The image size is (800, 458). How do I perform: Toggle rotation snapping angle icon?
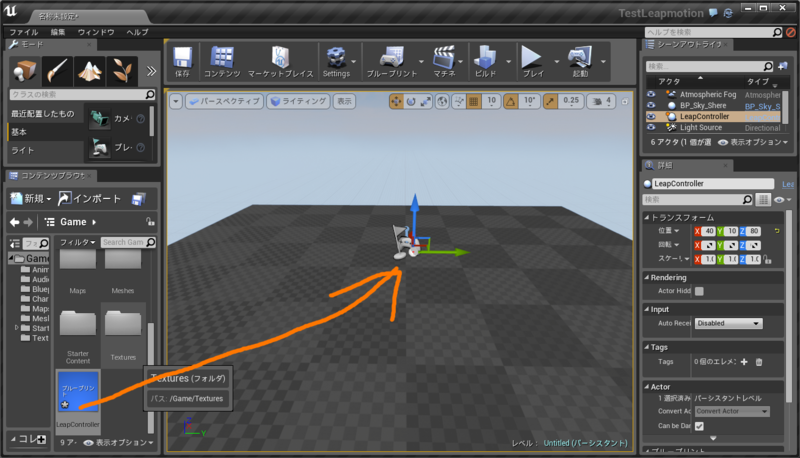tap(511, 101)
